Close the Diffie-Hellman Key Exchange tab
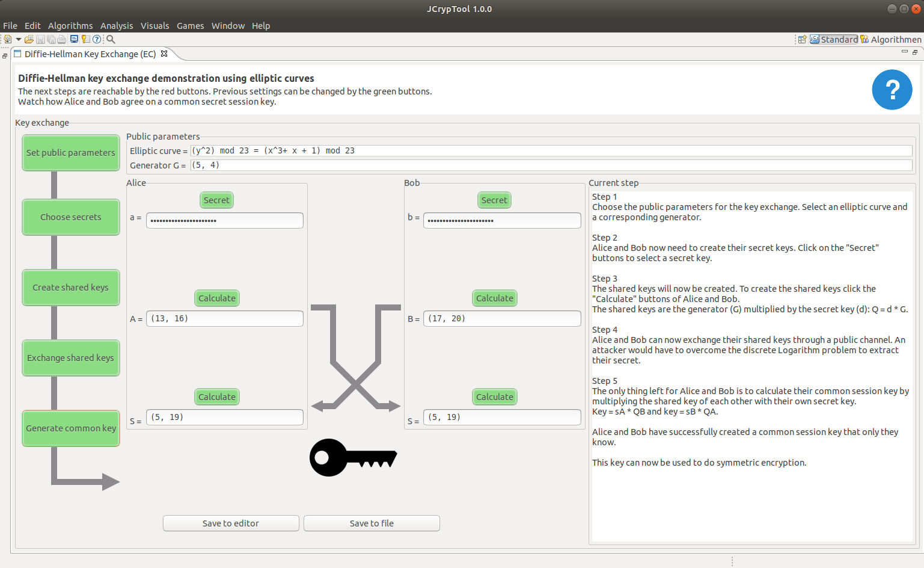Viewport: 924px width, 568px height. point(164,54)
